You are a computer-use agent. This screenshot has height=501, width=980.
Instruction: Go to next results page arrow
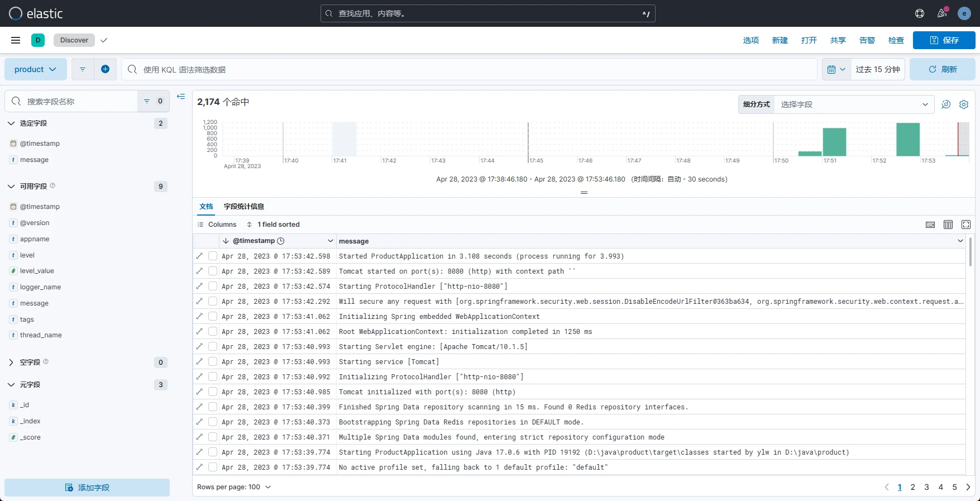pyautogui.click(x=968, y=487)
